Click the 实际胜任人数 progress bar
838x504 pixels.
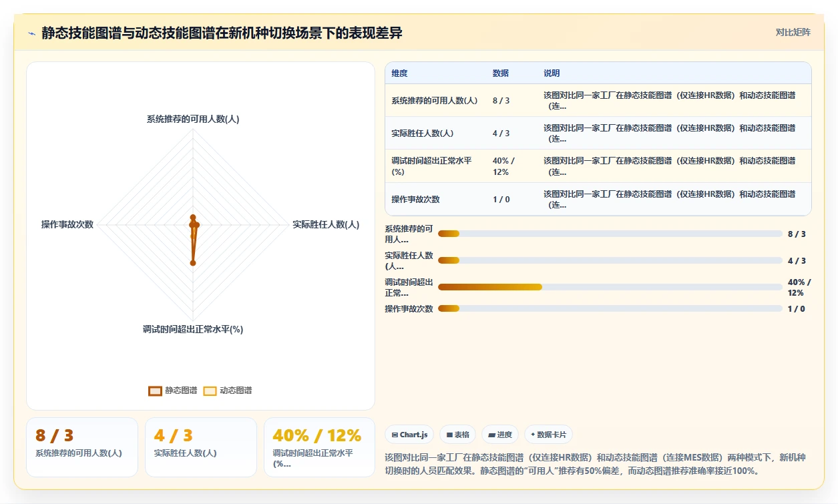coord(610,260)
